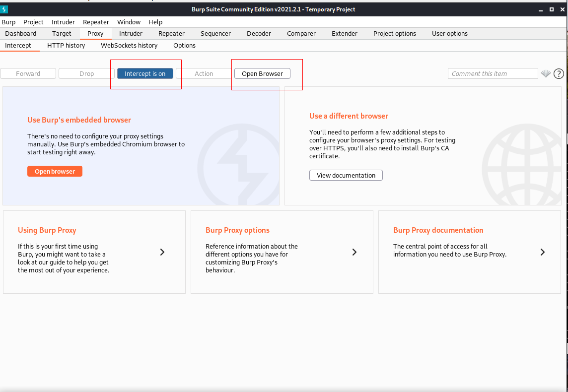
Task: Switch to the User options tab
Action: click(x=449, y=33)
